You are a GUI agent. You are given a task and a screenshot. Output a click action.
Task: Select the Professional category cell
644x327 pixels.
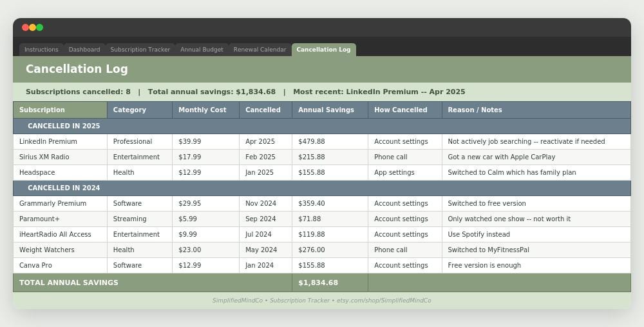(x=140, y=141)
